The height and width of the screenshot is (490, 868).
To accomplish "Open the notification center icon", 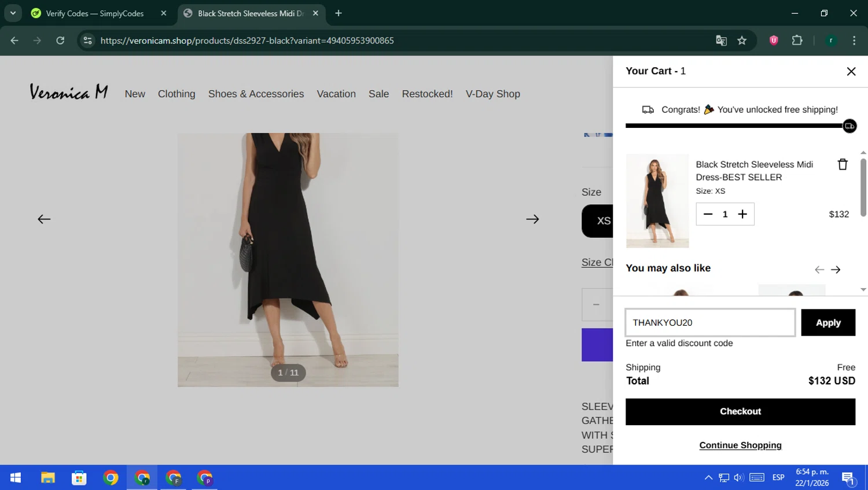I will (848, 478).
